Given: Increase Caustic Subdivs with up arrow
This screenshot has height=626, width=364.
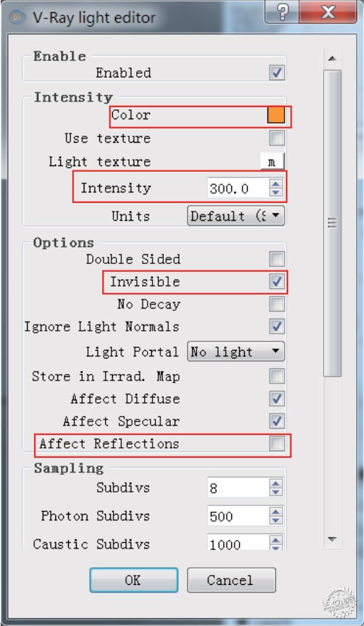Looking at the screenshot, I should click(276, 539).
